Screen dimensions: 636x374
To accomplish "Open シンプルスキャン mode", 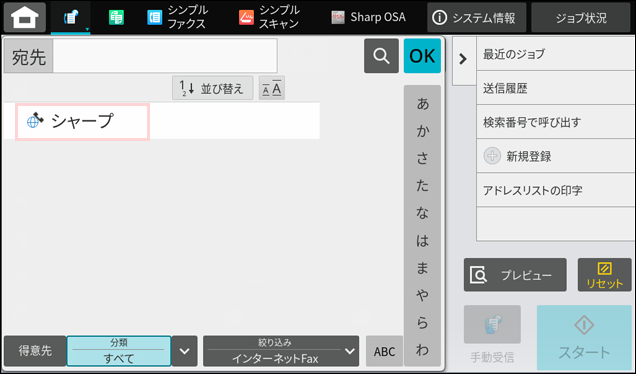I will (270, 17).
